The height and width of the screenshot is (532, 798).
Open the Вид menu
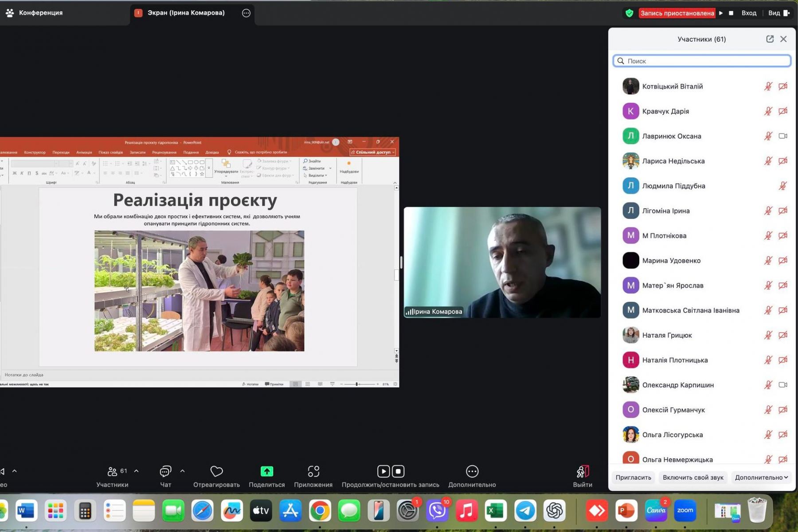[778, 13]
